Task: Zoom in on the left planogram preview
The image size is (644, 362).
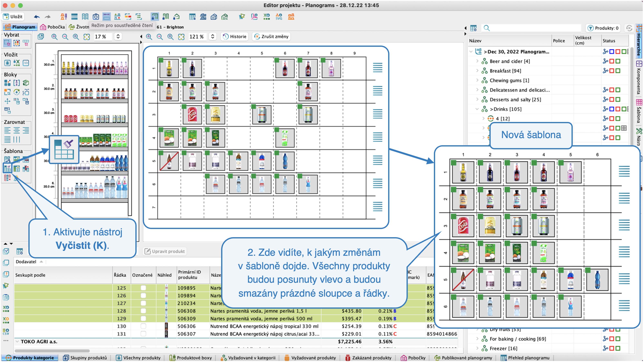Action: (54, 37)
